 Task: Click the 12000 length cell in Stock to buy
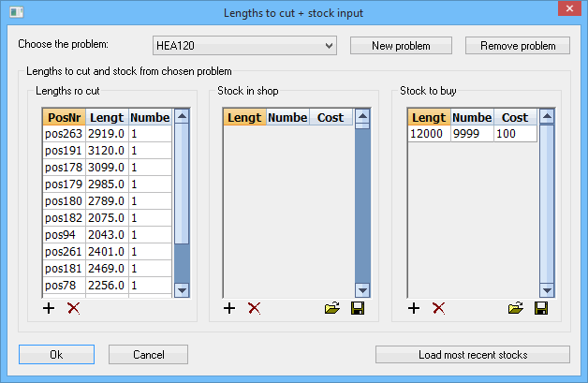coord(429,135)
